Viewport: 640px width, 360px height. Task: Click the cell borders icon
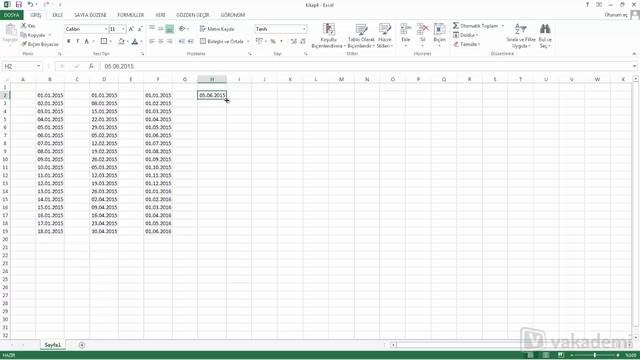pyautogui.click(x=104, y=41)
